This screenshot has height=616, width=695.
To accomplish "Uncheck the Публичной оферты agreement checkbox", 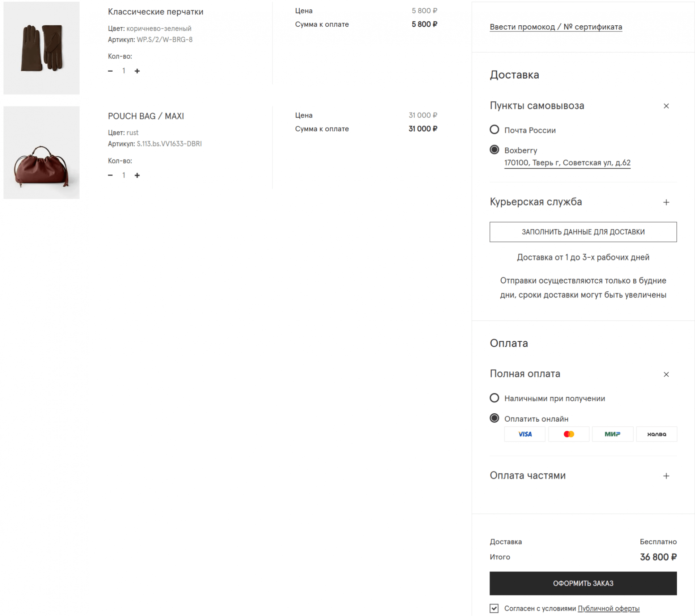I will point(494,608).
